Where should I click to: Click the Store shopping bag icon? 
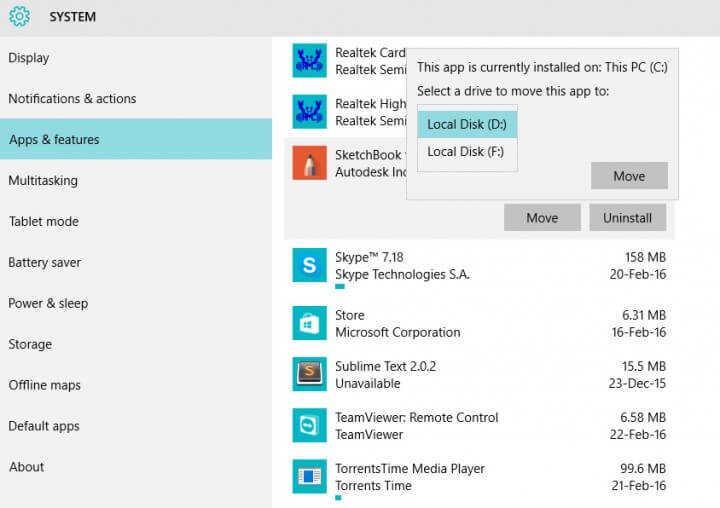[309, 323]
